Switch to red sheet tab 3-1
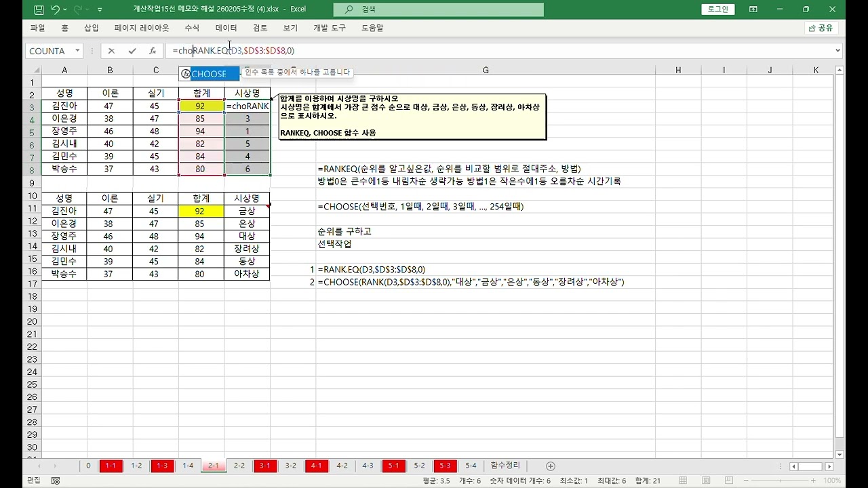This screenshot has height=488, width=868. click(x=265, y=466)
